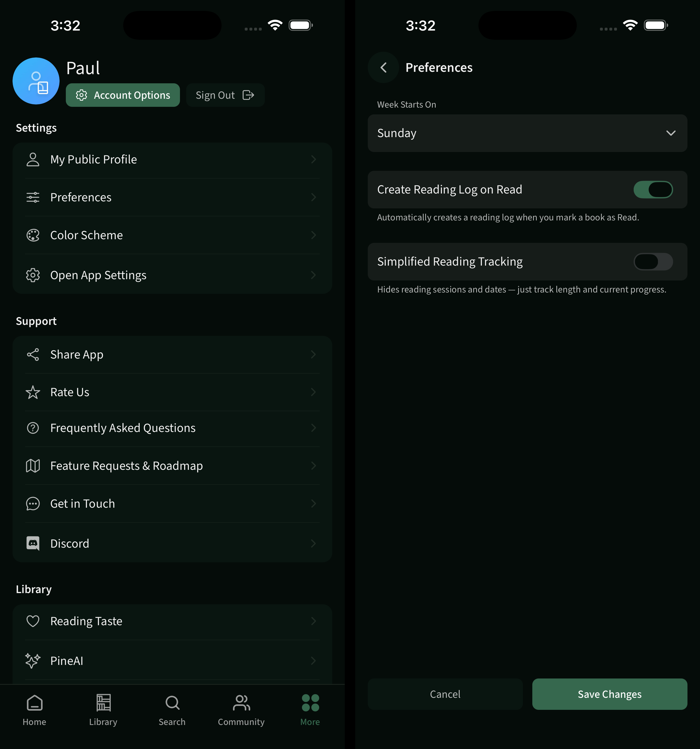700x749 pixels.
Task: Switch to the Home tab
Action: (34, 710)
